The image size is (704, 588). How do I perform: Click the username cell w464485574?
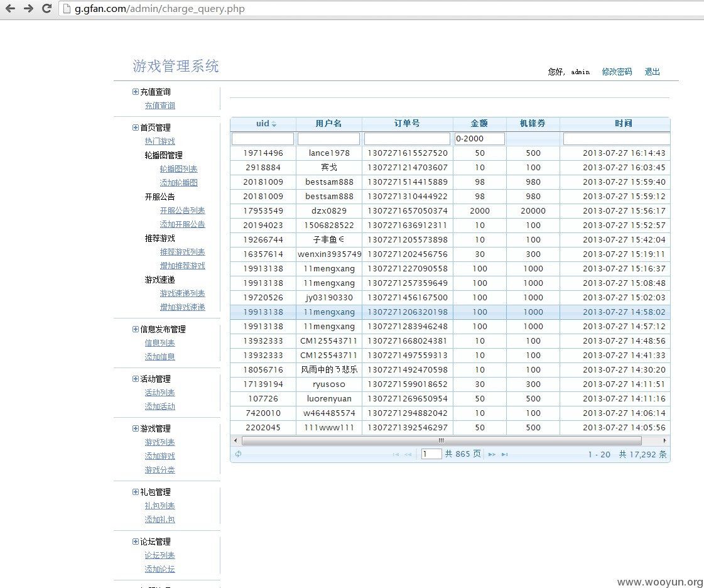coord(328,413)
